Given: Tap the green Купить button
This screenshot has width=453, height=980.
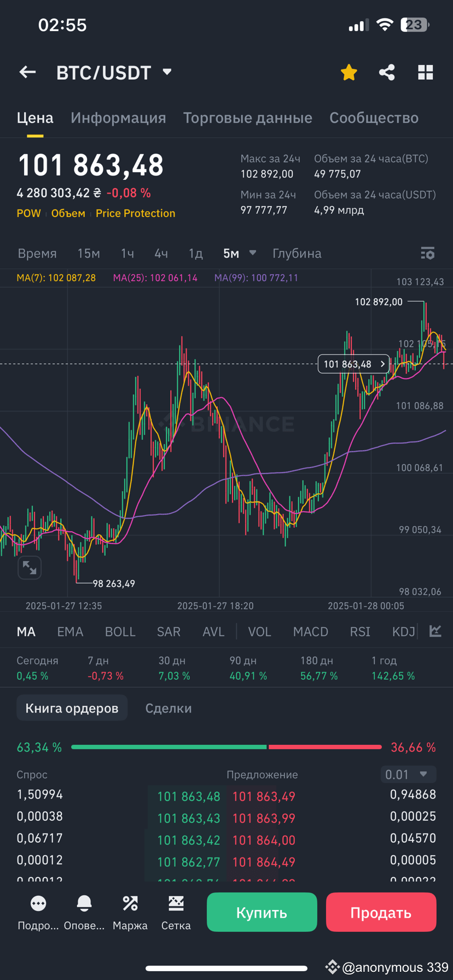Looking at the screenshot, I should (262, 912).
